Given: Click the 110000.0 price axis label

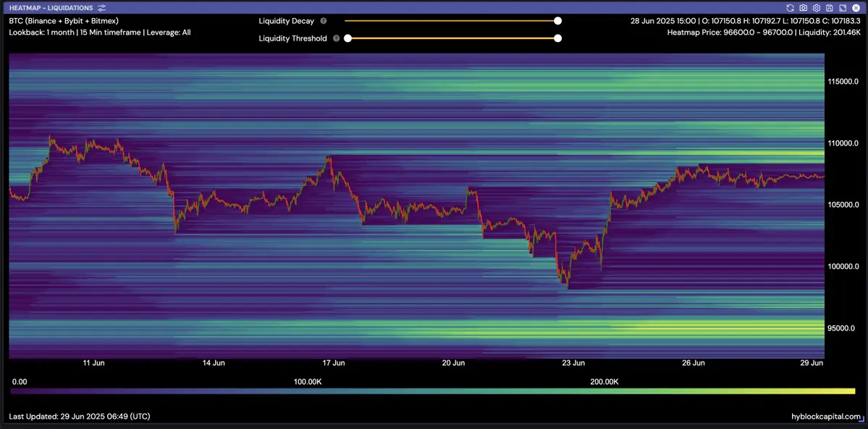Looking at the screenshot, I should (x=843, y=143).
